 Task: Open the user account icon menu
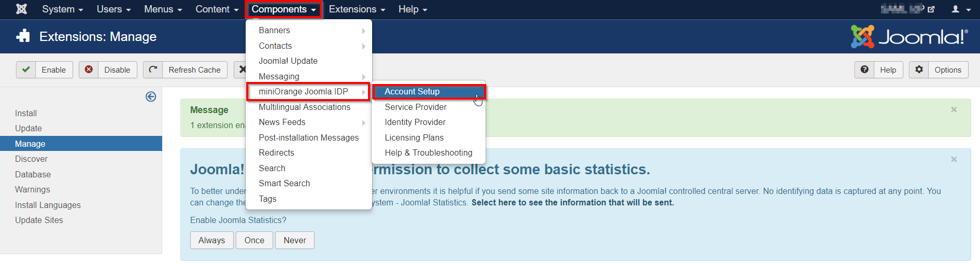pos(961,9)
